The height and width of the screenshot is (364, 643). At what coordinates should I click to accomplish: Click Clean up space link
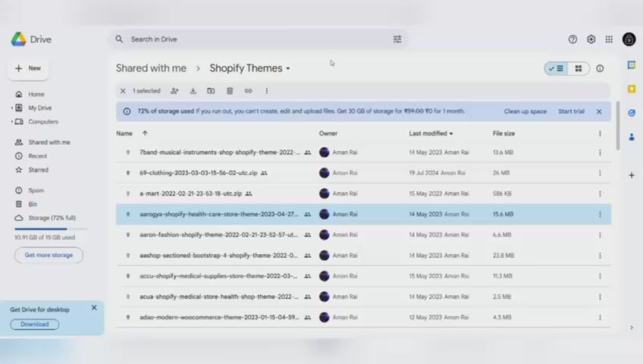[x=525, y=111]
